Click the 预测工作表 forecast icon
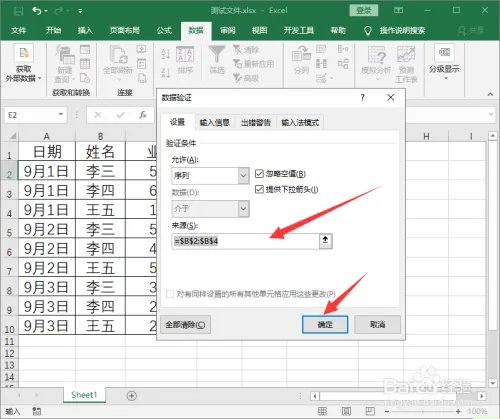The width and height of the screenshot is (500, 419). click(406, 54)
